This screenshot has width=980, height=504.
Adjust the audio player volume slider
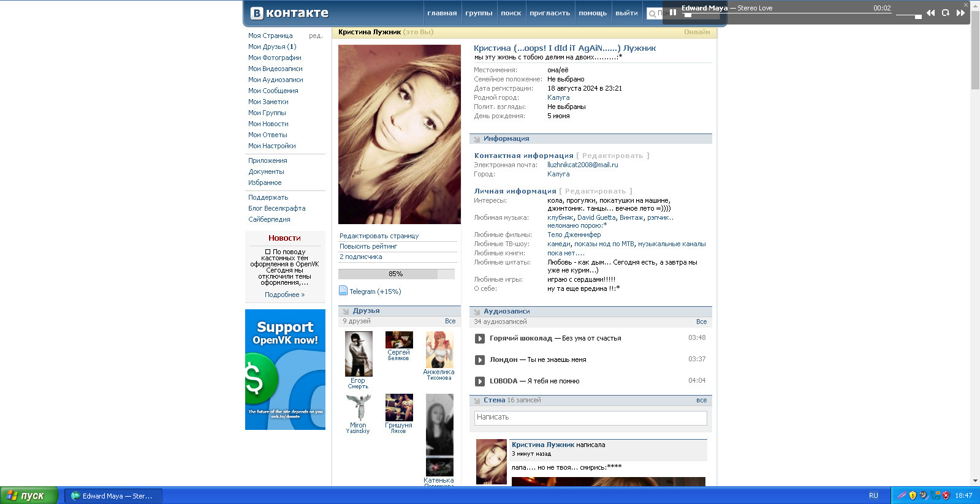[x=909, y=16]
